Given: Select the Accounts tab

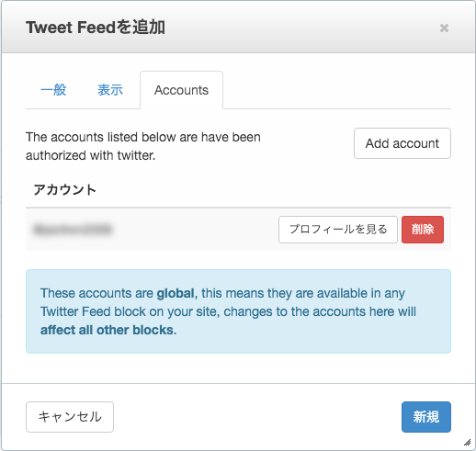Looking at the screenshot, I should (181, 90).
